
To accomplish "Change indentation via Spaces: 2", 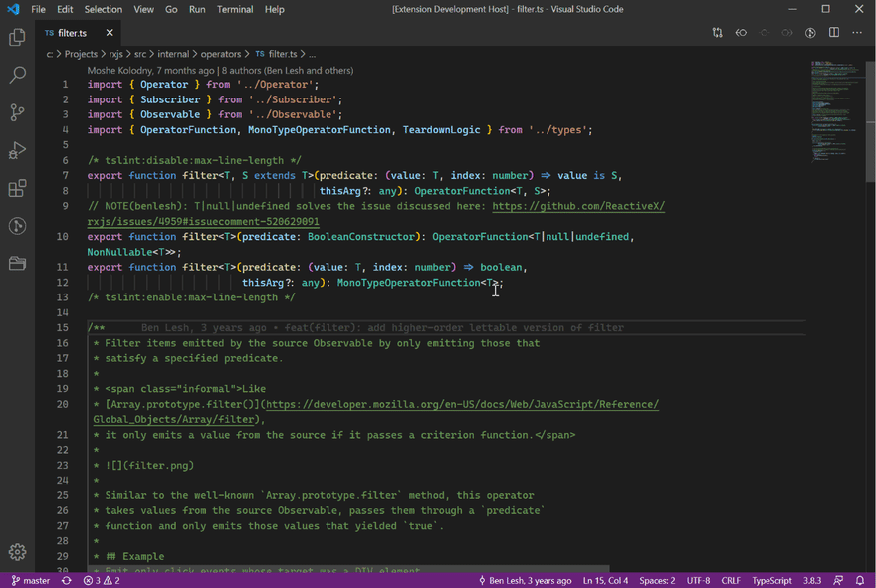I will 657,581.
